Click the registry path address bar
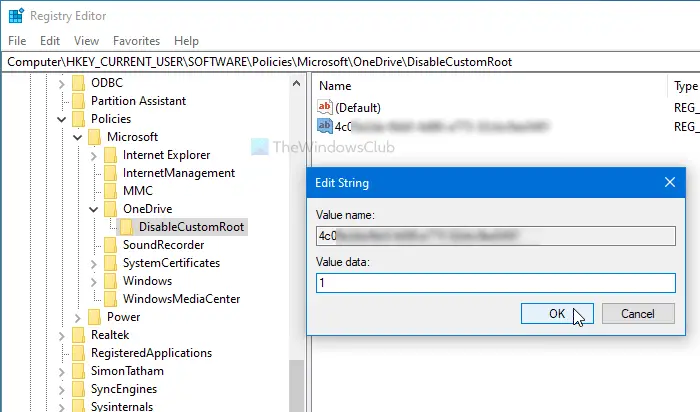This screenshot has width=700, height=412. point(350,62)
